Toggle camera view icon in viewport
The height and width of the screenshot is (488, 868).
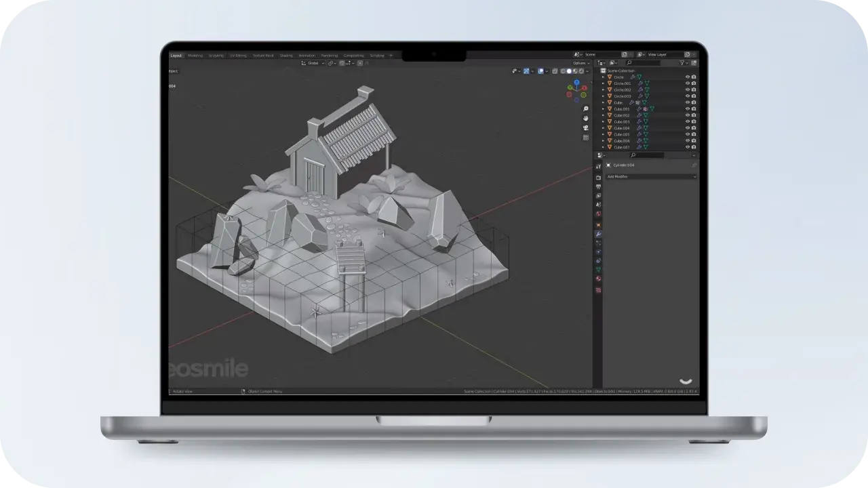coord(586,128)
